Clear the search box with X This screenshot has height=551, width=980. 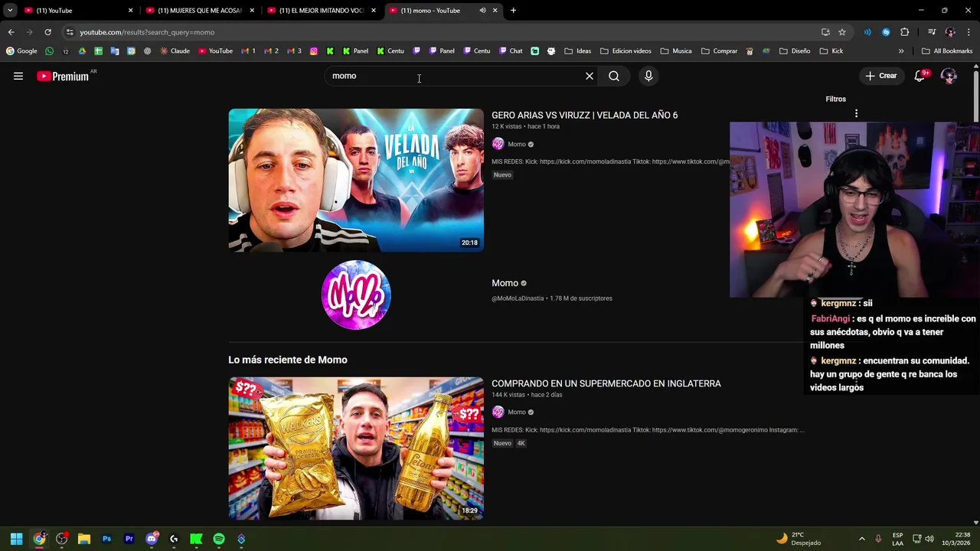[590, 76]
